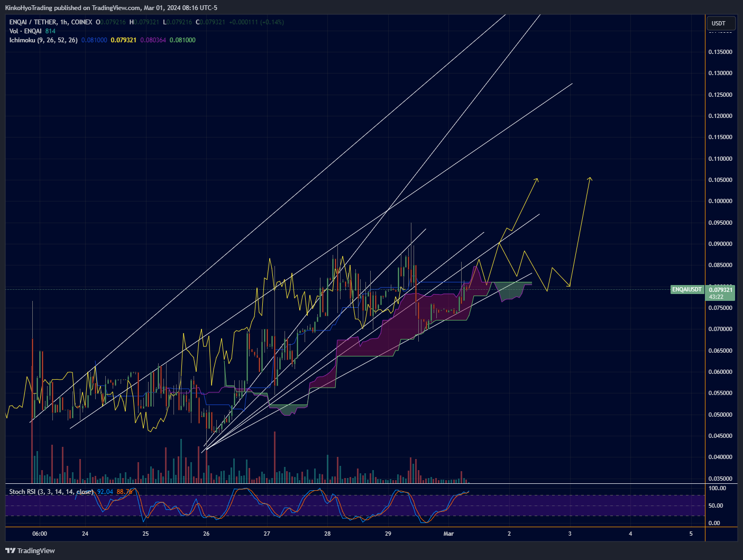This screenshot has width=743, height=560.
Task: Click price axis label 0.070000
Action: (x=720, y=329)
